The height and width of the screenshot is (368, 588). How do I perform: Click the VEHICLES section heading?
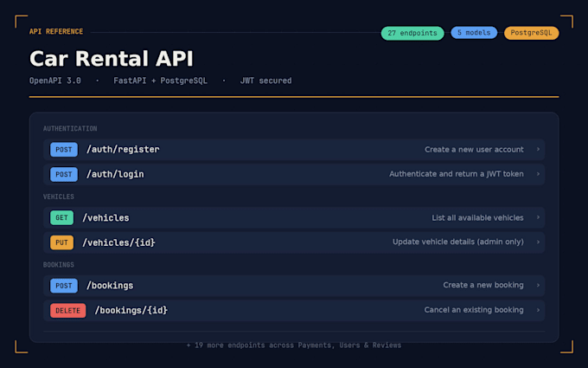pyautogui.click(x=59, y=197)
